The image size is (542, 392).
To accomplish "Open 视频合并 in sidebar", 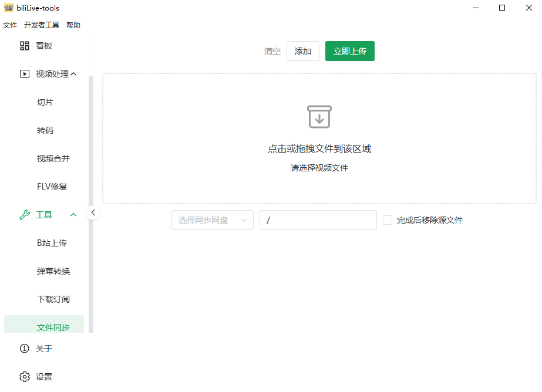I will (53, 158).
